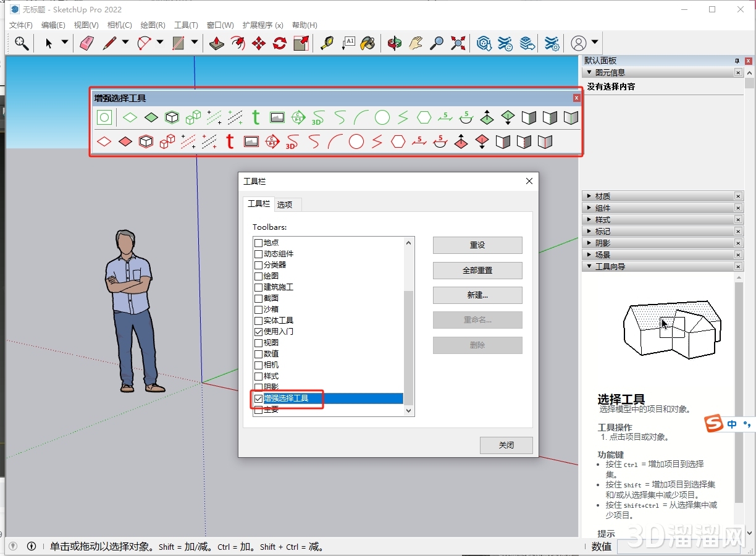Activate the Paint Bucket tool

(367, 43)
